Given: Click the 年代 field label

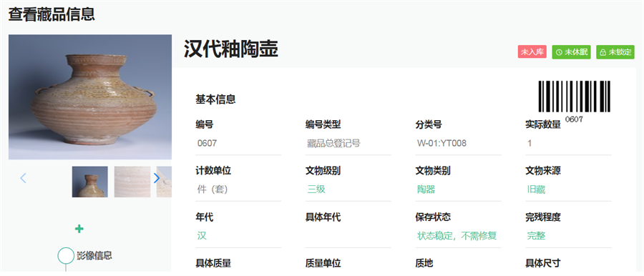Looking at the screenshot, I should [x=205, y=217].
